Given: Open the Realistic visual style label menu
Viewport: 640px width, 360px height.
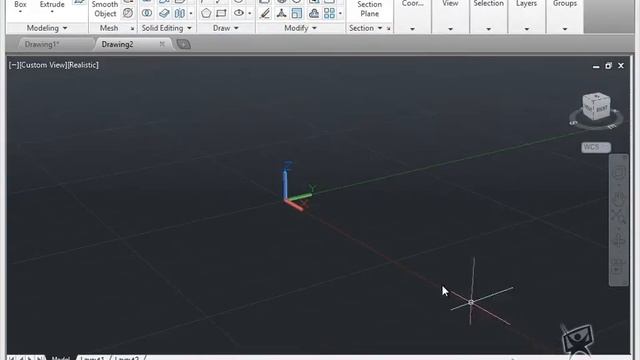Looking at the screenshot, I should (x=83, y=65).
